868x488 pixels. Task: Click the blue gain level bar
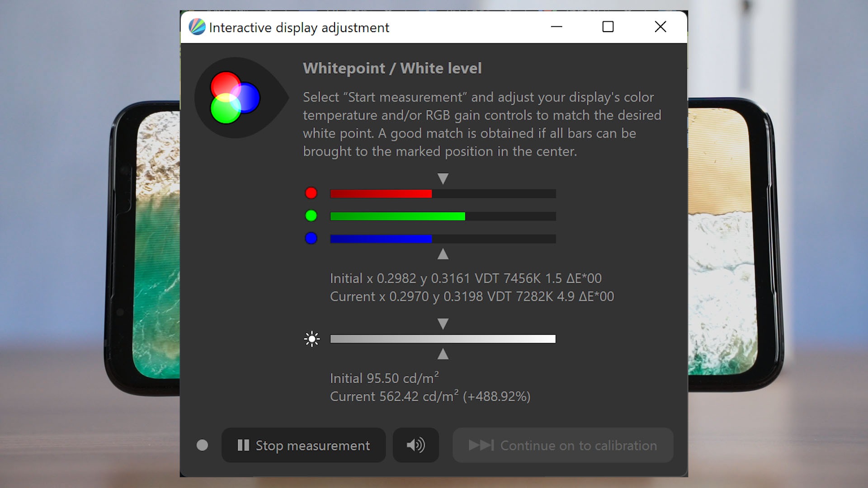tap(443, 239)
